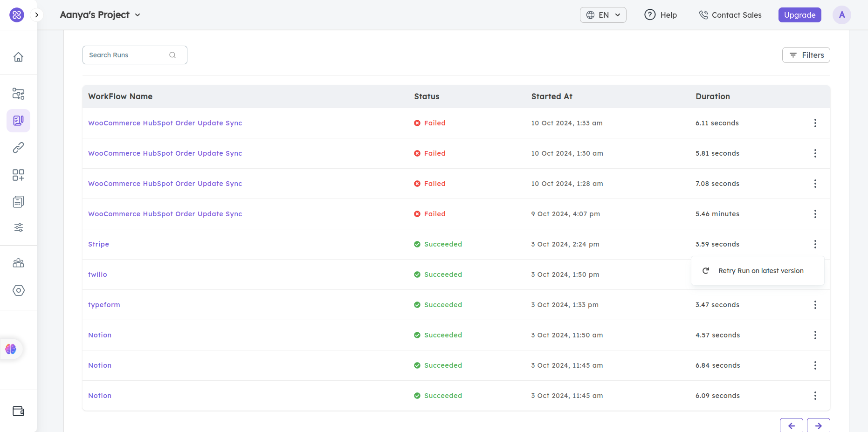868x432 pixels.
Task: Click the 3.47 seconds duration value
Action: (717, 305)
